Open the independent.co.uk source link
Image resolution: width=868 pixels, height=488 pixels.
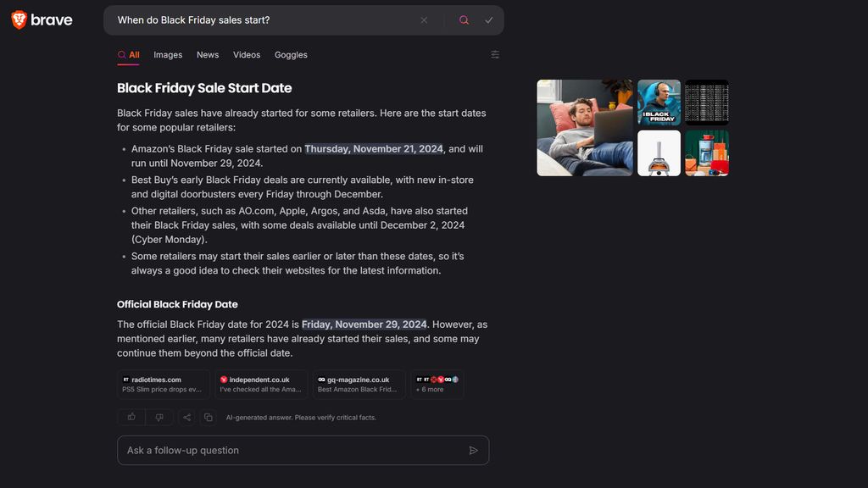pos(261,384)
